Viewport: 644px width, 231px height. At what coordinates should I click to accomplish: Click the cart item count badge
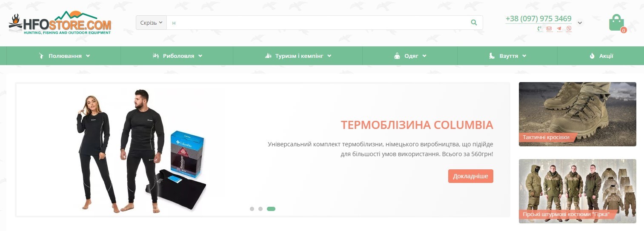[624, 30]
